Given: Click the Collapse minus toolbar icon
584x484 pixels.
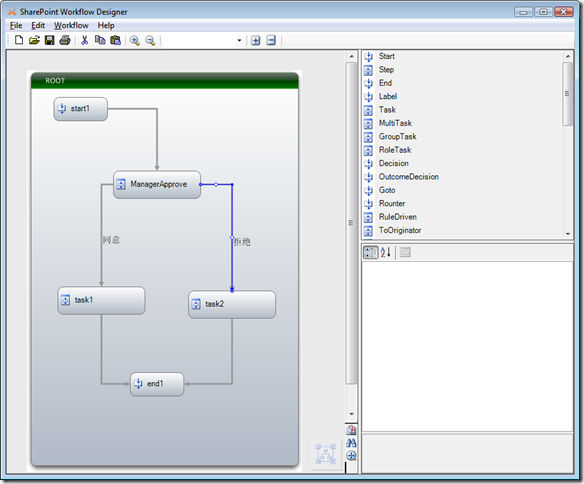Looking at the screenshot, I should point(272,40).
